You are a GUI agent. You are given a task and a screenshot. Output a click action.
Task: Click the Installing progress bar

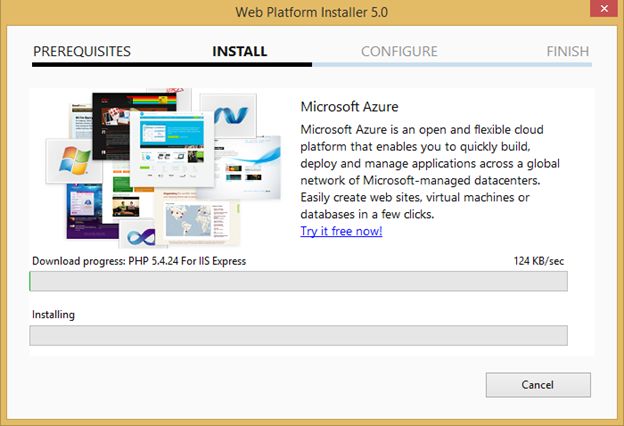pos(299,335)
